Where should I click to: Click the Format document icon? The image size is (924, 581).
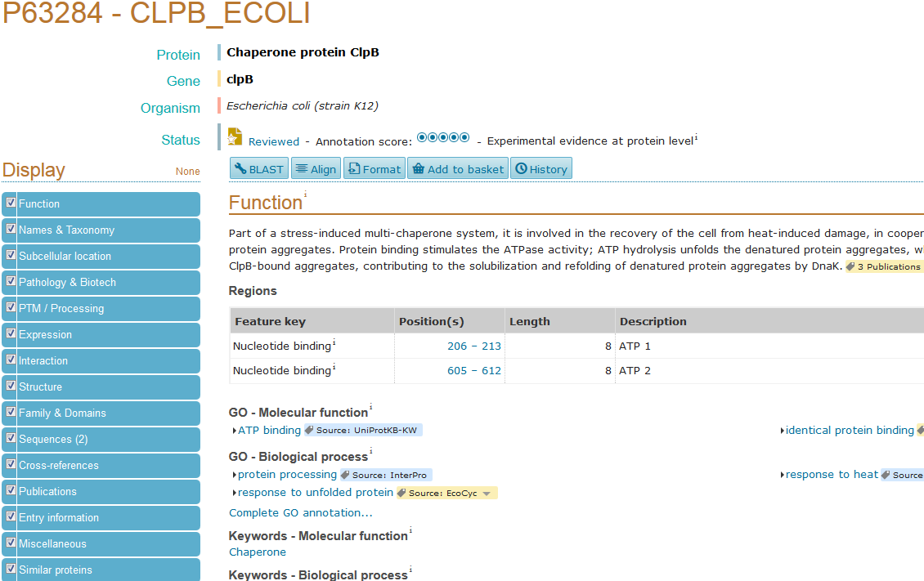[x=353, y=169]
